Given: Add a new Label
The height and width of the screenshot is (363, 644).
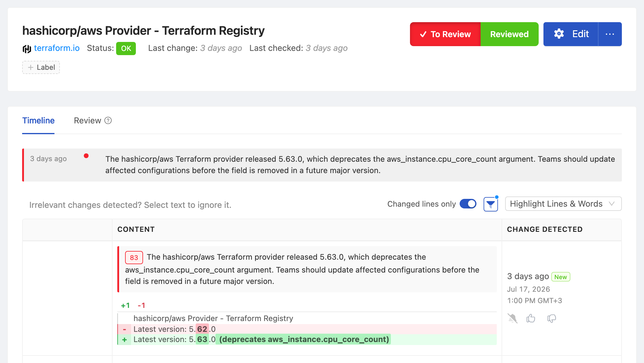Looking at the screenshot, I should [x=41, y=67].
